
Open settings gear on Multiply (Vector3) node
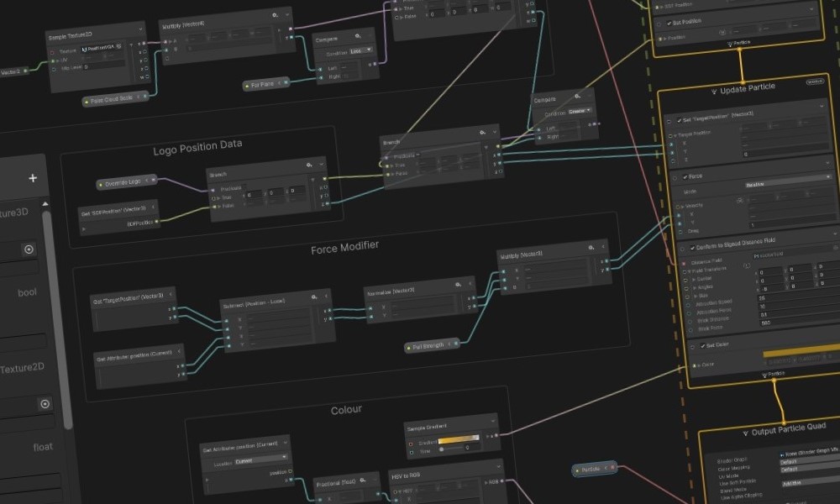[591, 248]
